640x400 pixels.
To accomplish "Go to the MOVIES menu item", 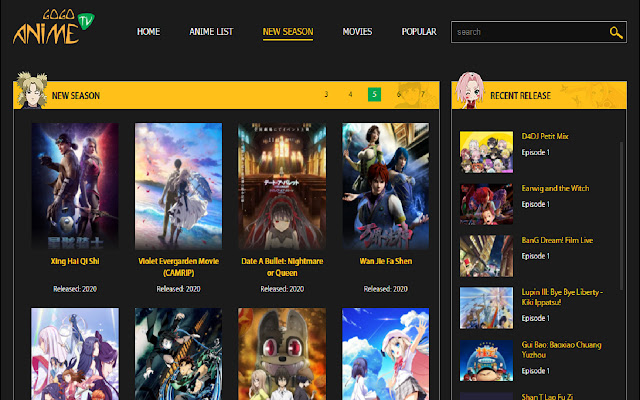I will 357,31.
